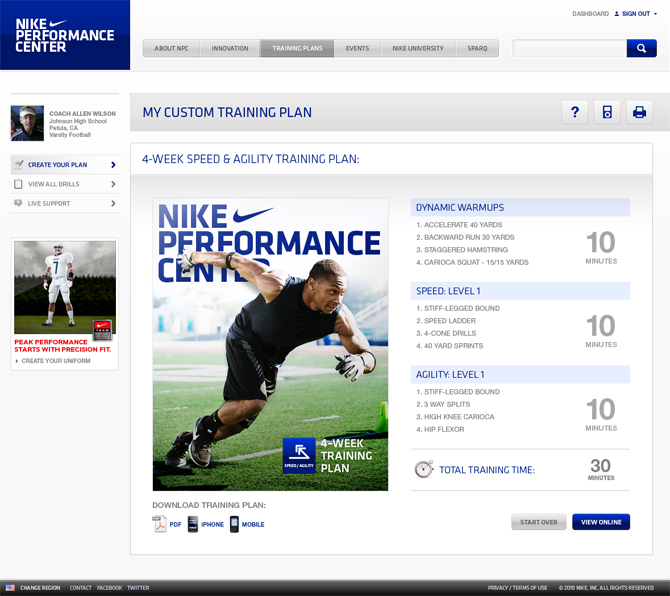Open the Facebook footer link
The width and height of the screenshot is (670, 596).
tap(109, 588)
